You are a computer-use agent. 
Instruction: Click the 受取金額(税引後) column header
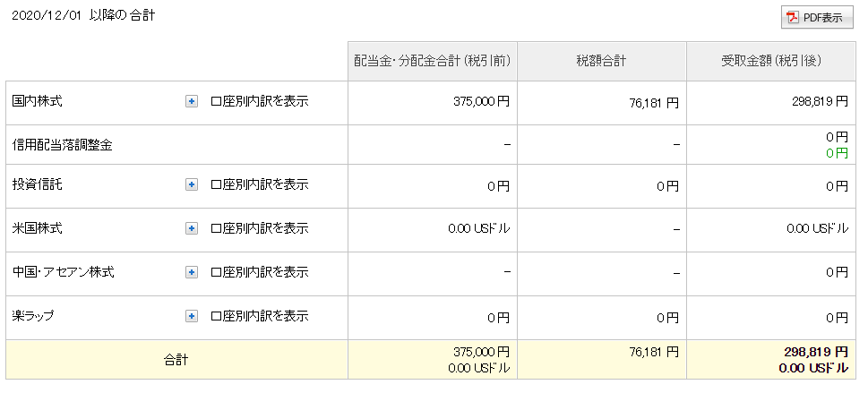point(771,61)
